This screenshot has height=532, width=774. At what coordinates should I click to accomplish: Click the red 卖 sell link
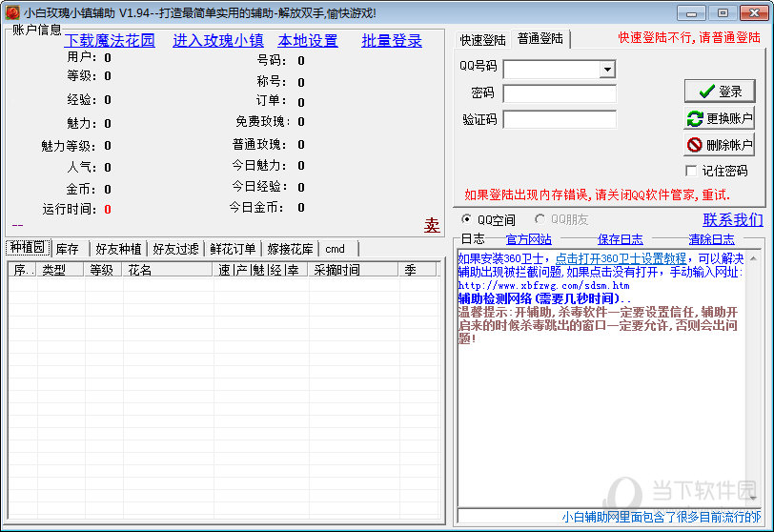tap(432, 226)
